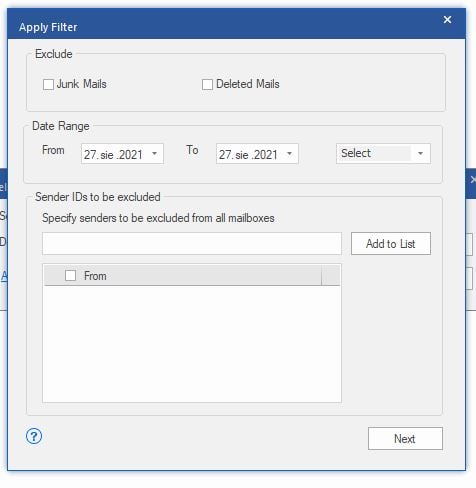Check the select-all box in the From column header
476x488 pixels.
[70, 276]
